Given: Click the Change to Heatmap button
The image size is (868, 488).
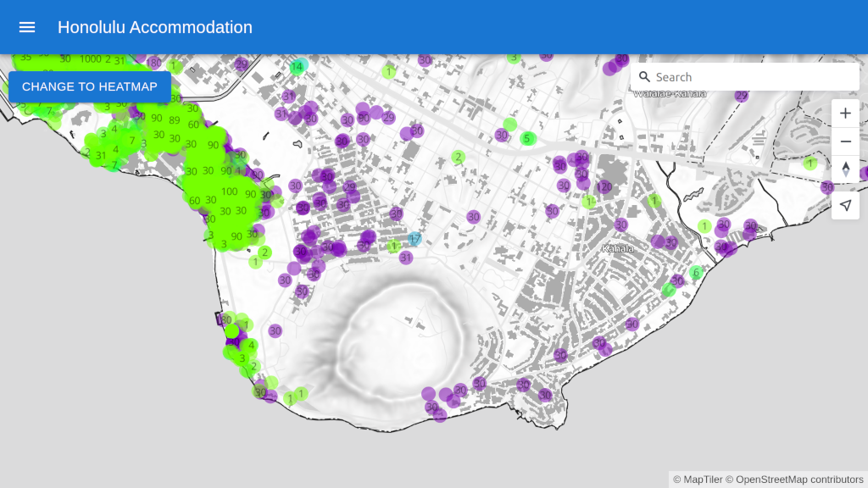Looking at the screenshot, I should click(x=90, y=86).
